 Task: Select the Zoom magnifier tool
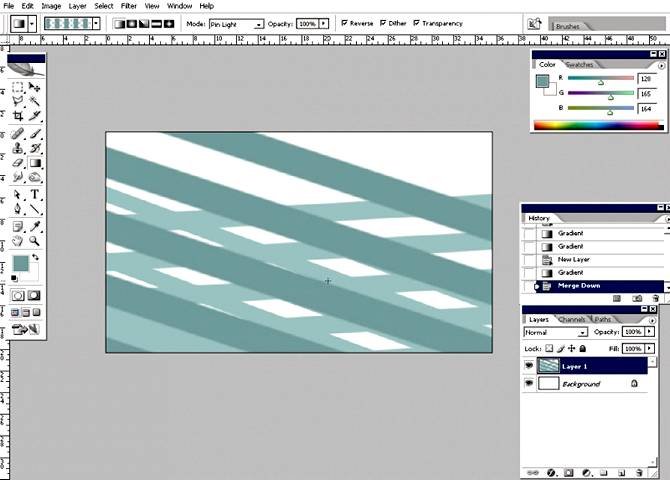point(36,241)
